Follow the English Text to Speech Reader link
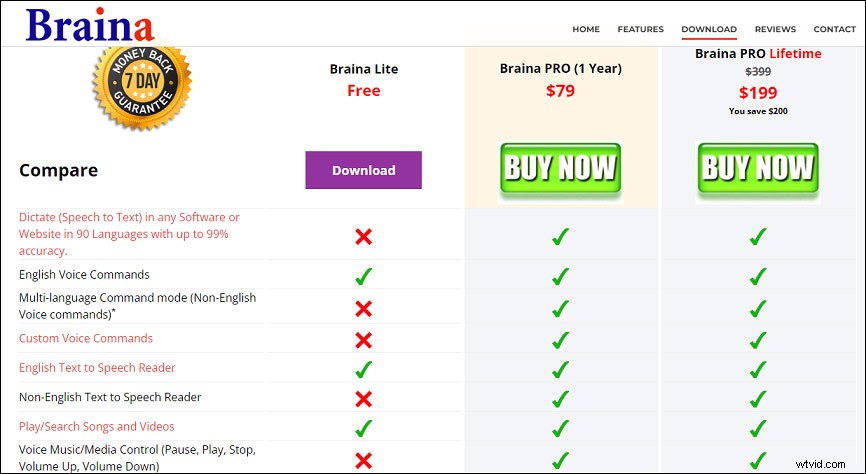This screenshot has width=866, height=474. point(97,368)
